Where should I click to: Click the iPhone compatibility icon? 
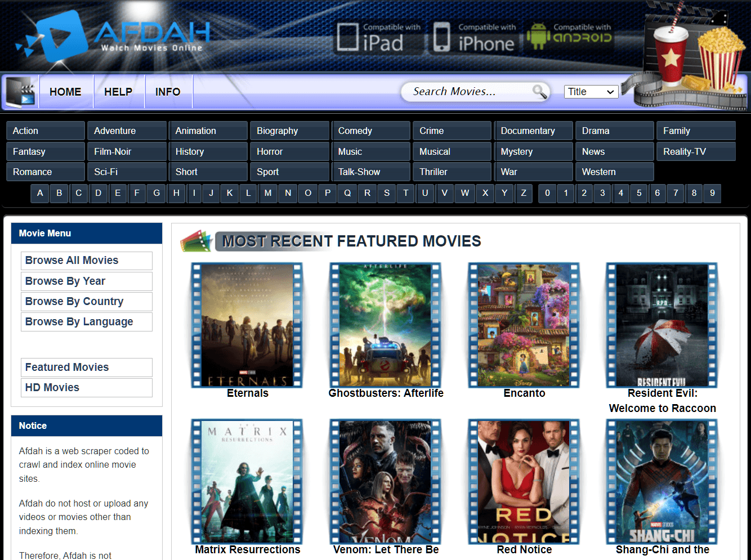[441, 35]
